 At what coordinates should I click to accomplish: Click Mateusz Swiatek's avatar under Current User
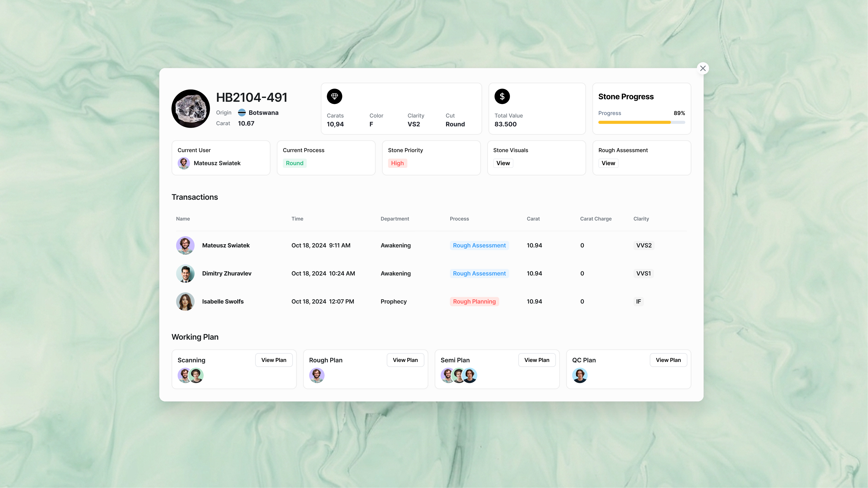point(184,163)
